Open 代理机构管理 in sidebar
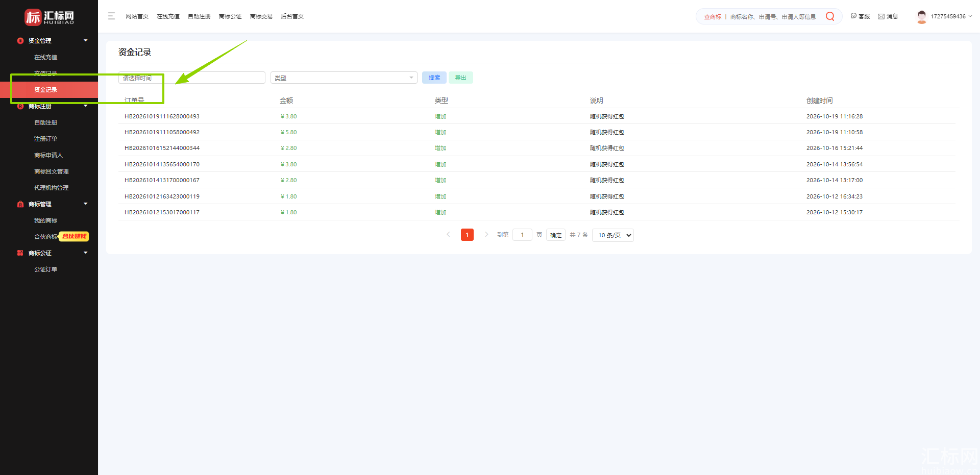This screenshot has height=475, width=980. coord(52,188)
